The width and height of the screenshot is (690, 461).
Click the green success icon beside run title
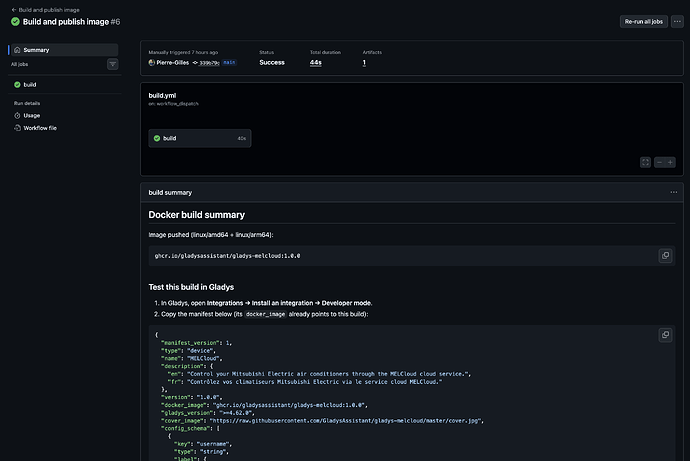tap(15, 22)
